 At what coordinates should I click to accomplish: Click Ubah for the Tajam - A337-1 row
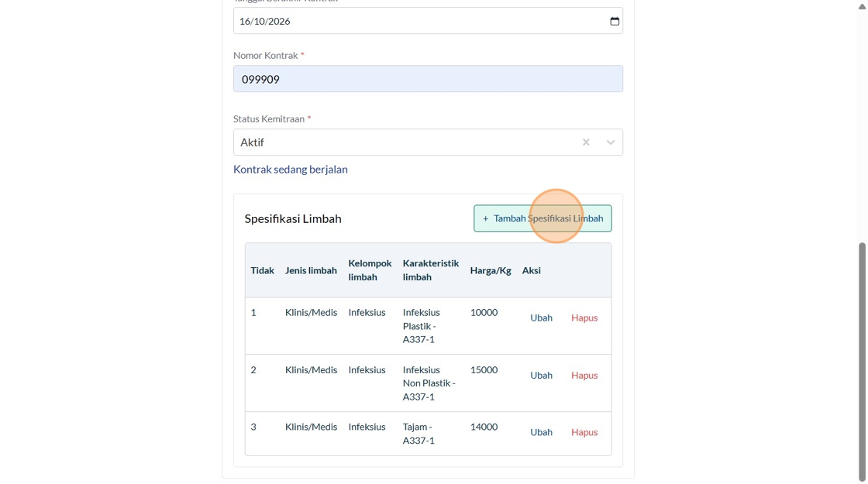click(x=541, y=432)
